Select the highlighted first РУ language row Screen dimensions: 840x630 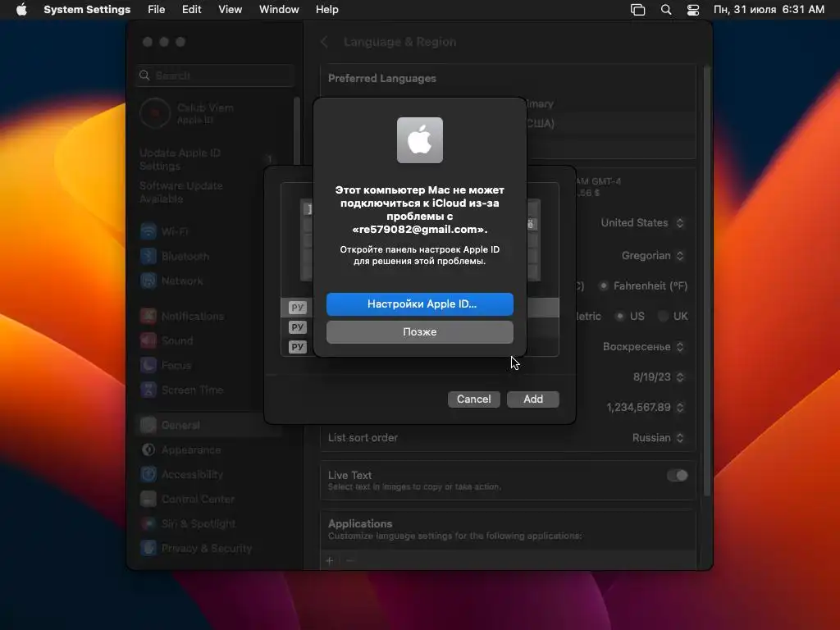pyautogui.click(x=419, y=308)
